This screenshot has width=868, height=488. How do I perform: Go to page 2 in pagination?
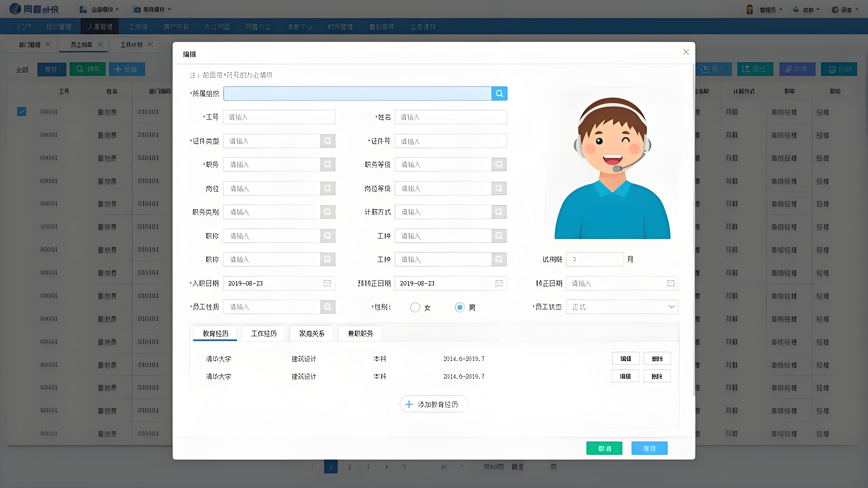350,467
